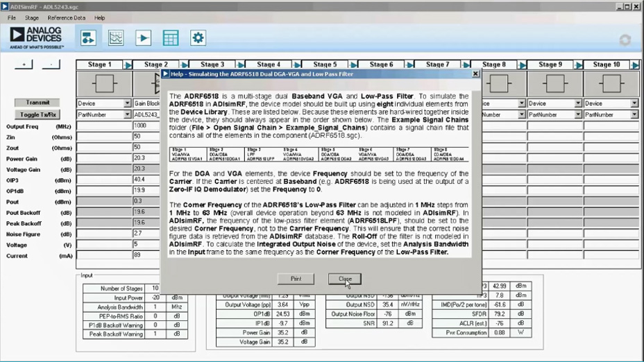Click the arrow next to Stage 5
Image resolution: width=644 pixels, height=362 pixels.
353,65
